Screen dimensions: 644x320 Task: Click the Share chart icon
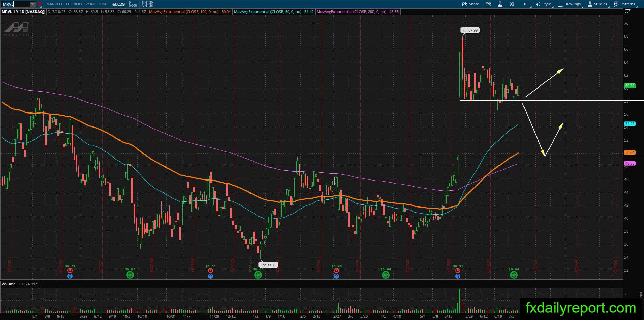(x=465, y=4)
